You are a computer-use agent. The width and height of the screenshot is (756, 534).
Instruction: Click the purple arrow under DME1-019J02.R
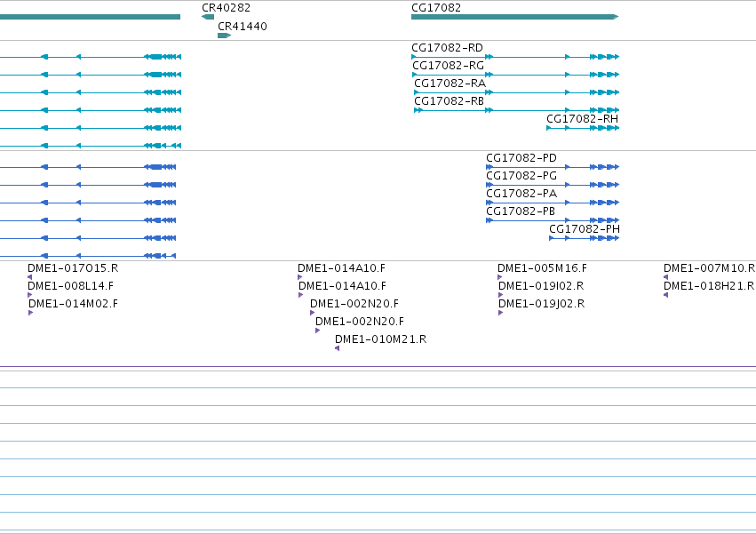pos(500,313)
